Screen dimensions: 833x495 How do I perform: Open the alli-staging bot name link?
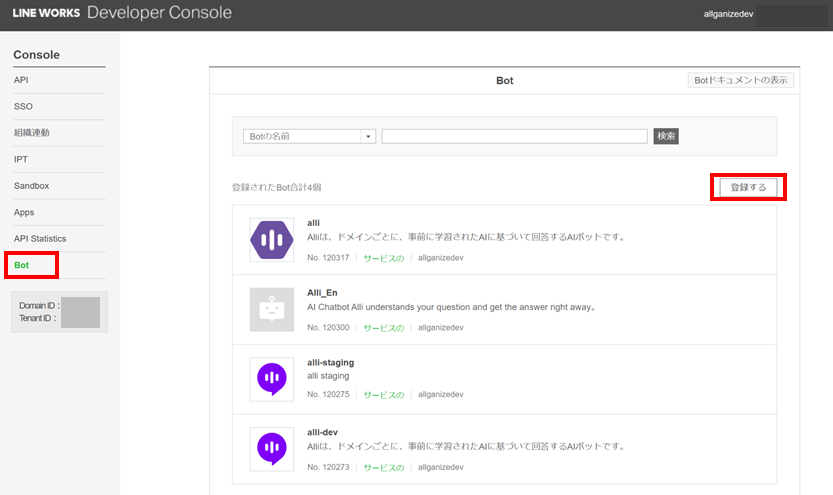330,362
